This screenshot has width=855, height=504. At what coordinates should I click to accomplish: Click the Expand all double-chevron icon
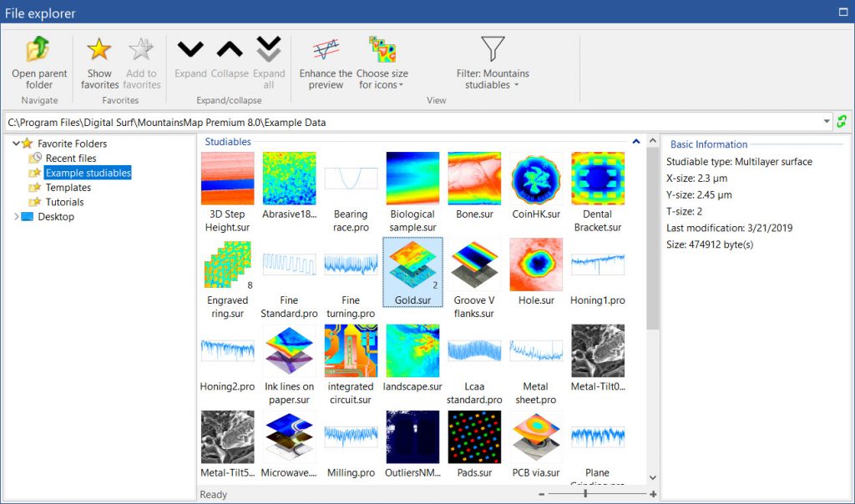pyautogui.click(x=269, y=49)
